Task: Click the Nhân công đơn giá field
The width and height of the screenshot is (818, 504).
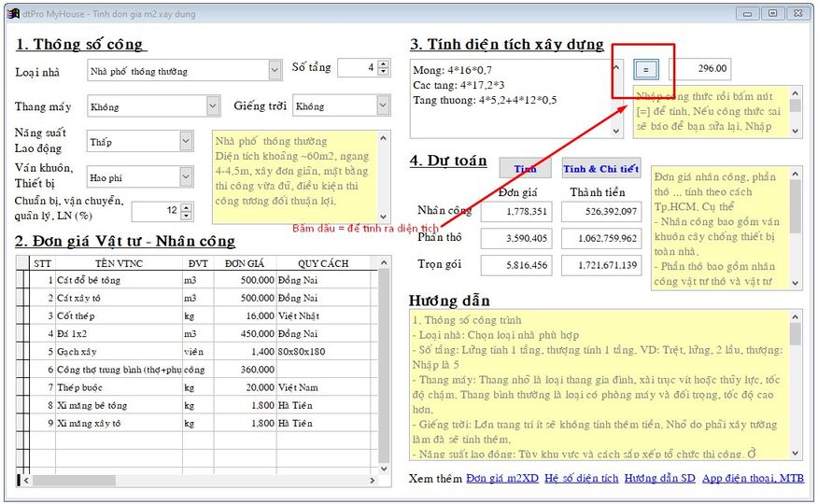Action: tap(515, 212)
